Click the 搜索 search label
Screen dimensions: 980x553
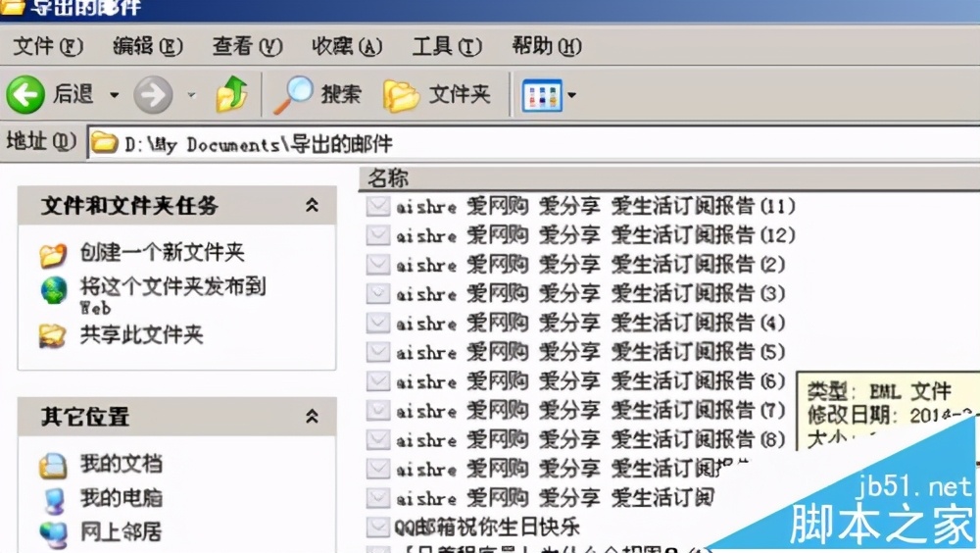coord(341,95)
